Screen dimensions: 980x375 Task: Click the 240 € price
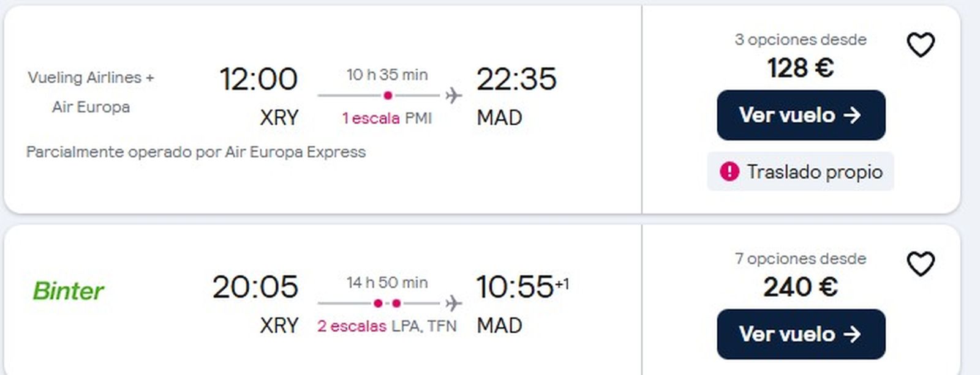[800, 288]
